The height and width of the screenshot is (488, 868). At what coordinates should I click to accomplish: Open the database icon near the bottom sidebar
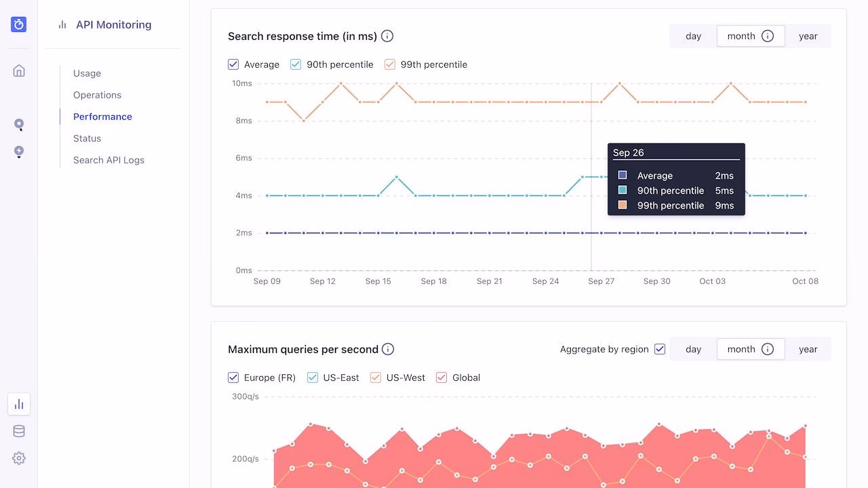click(x=18, y=430)
